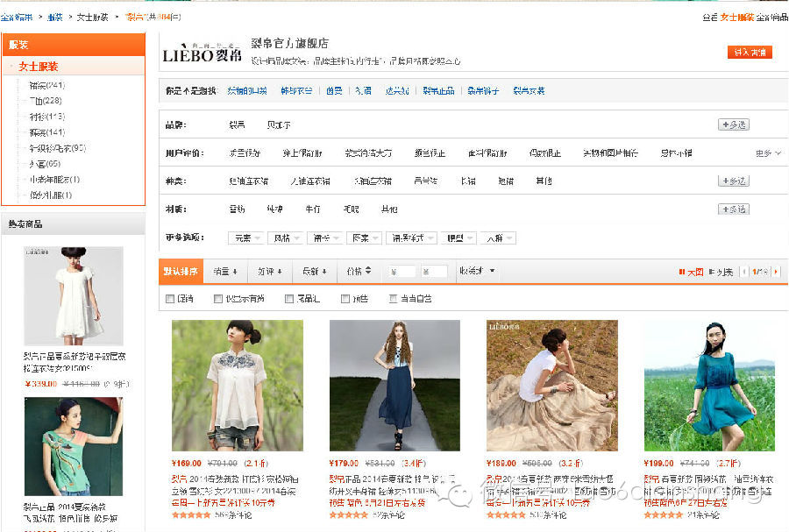Sort results by 销量
The image size is (789, 532).
click(225, 272)
